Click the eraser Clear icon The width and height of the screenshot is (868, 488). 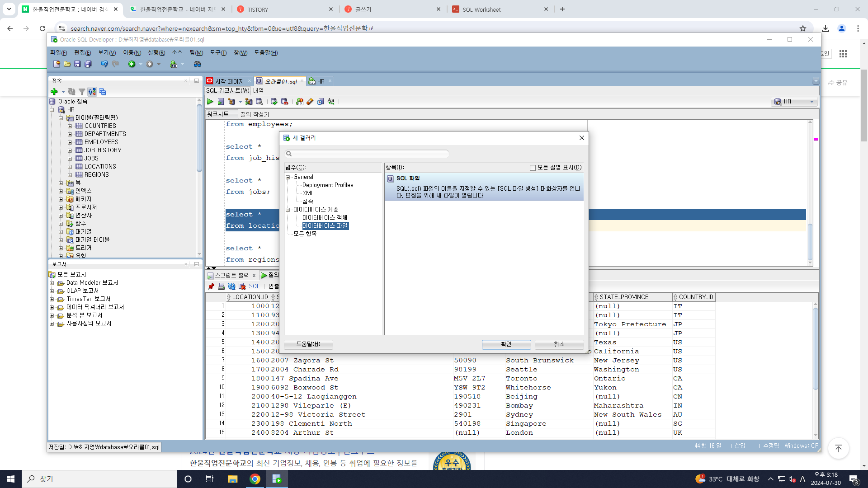click(310, 102)
